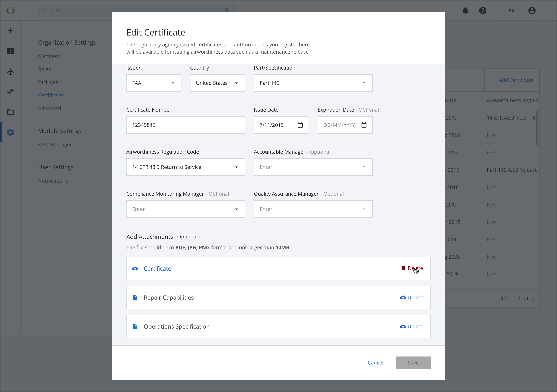The width and height of the screenshot is (557, 392).
Task: Click Cancel in Edit Certificate dialog
Action: 375,363
